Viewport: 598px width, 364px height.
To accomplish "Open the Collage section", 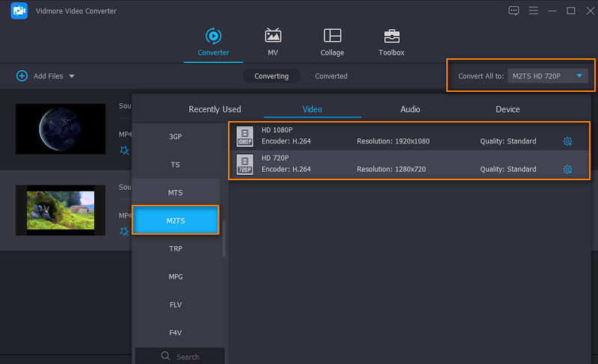I will [332, 36].
